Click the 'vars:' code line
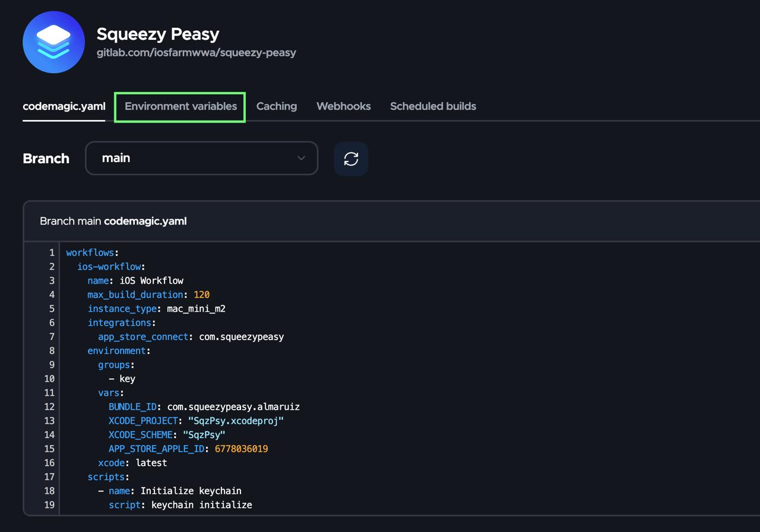Viewport: 760px width, 532px height. pyautogui.click(x=111, y=392)
